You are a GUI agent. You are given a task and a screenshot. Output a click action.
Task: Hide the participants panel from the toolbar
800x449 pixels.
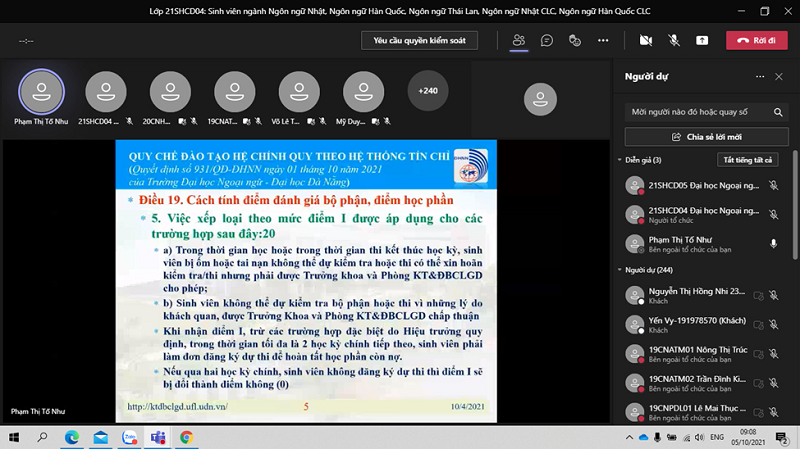(x=519, y=40)
